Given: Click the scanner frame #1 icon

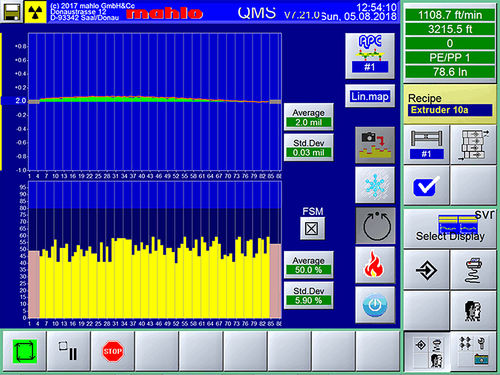Looking at the screenshot, I should (x=426, y=145).
